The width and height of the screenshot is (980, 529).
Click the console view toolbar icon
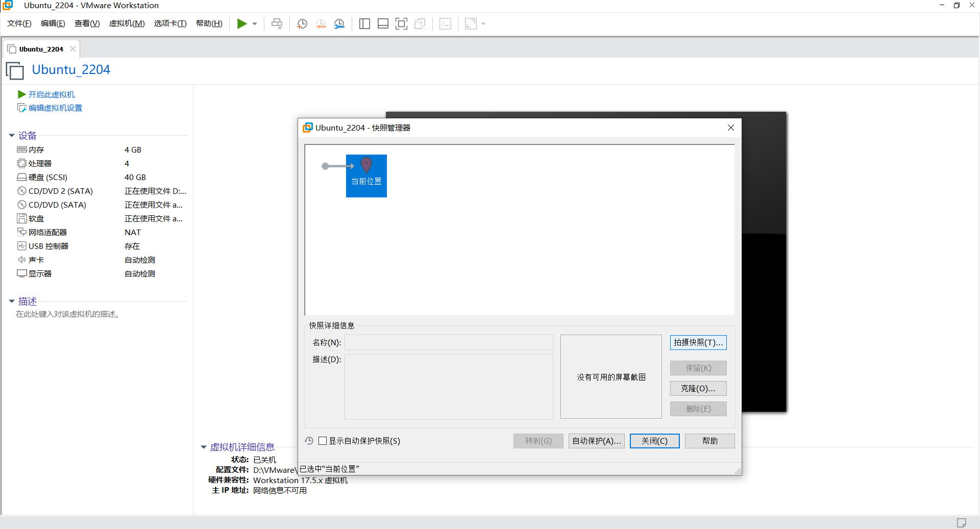coord(445,23)
